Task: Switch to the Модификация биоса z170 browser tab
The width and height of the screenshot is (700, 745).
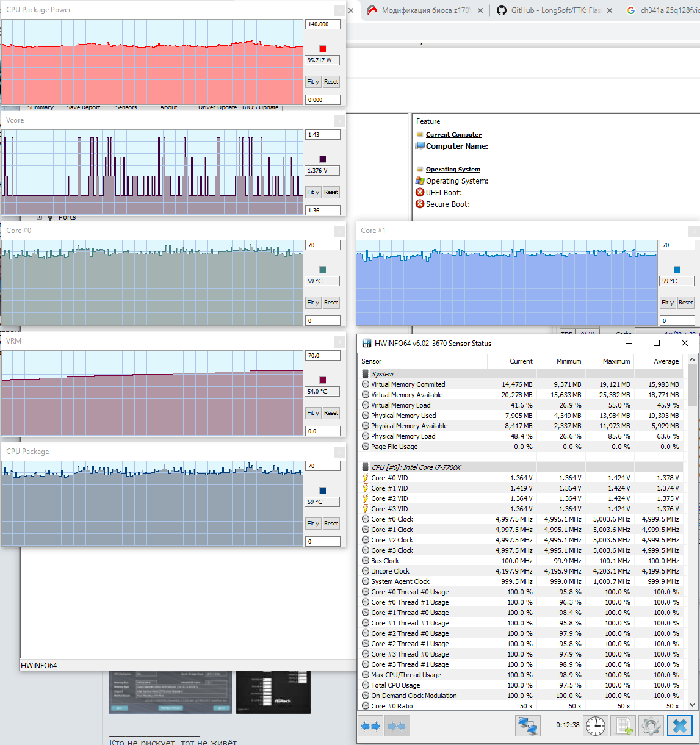Action: point(425,10)
